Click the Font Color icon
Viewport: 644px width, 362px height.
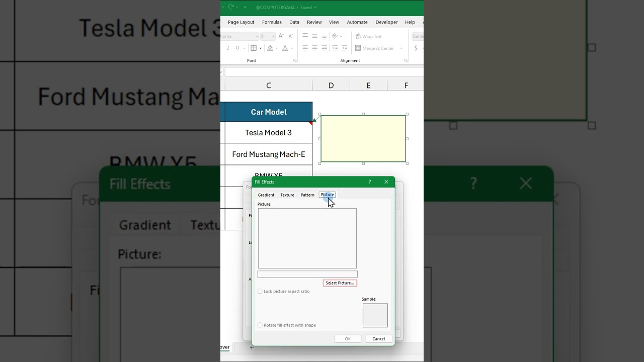coord(285,48)
